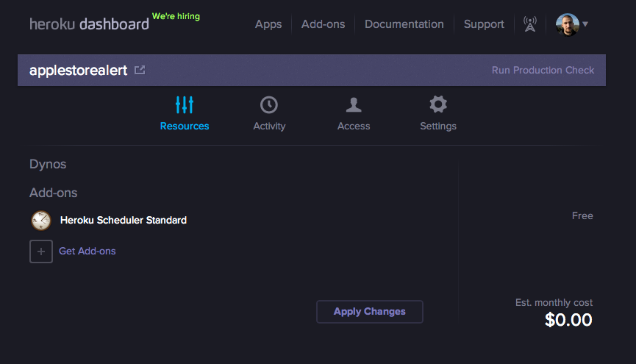636x364 pixels.
Task: Click the Access person icon
Action: click(x=354, y=104)
